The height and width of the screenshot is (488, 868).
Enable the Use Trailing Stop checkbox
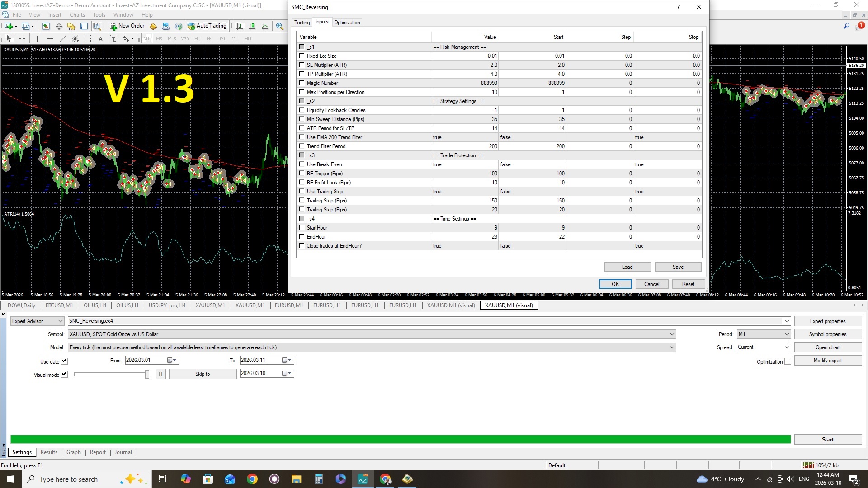coord(302,192)
